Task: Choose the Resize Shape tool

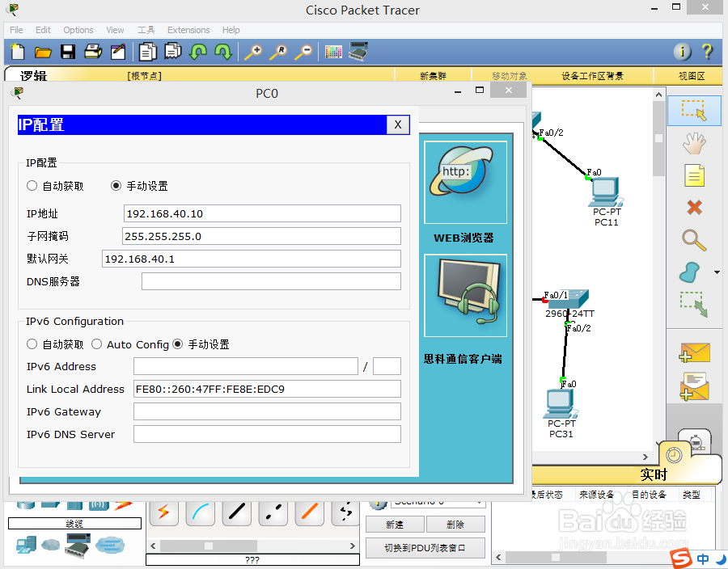Action: (694, 304)
